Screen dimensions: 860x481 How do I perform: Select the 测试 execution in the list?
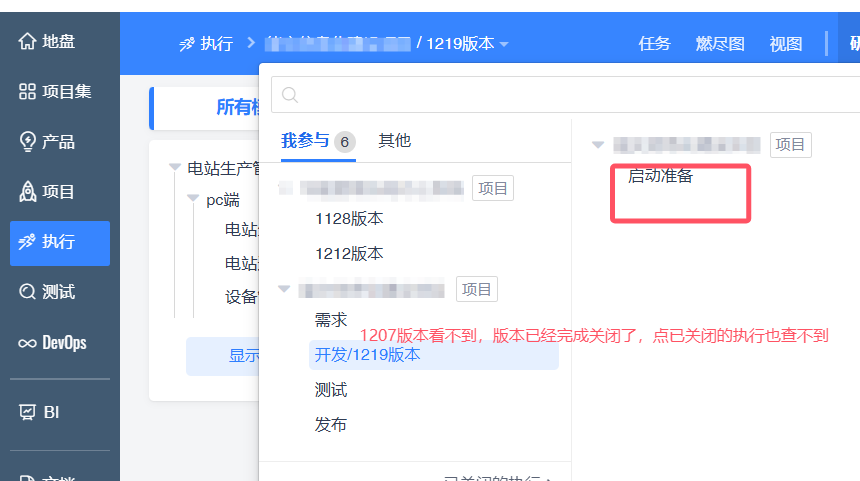[331, 390]
